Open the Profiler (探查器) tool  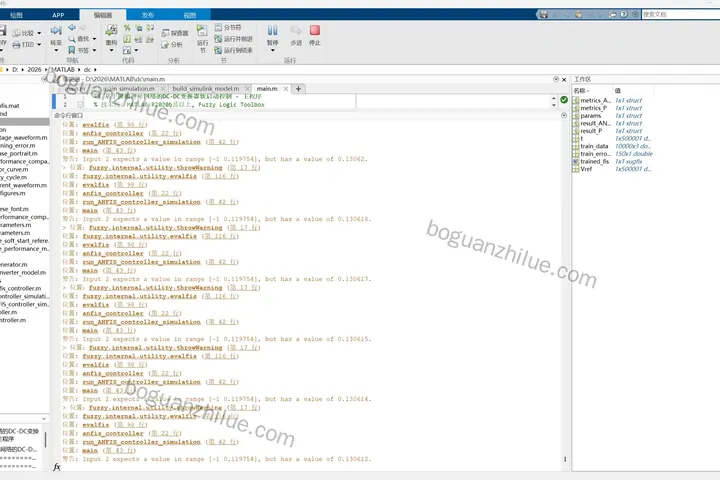pyautogui.click(x=174, y=33)
